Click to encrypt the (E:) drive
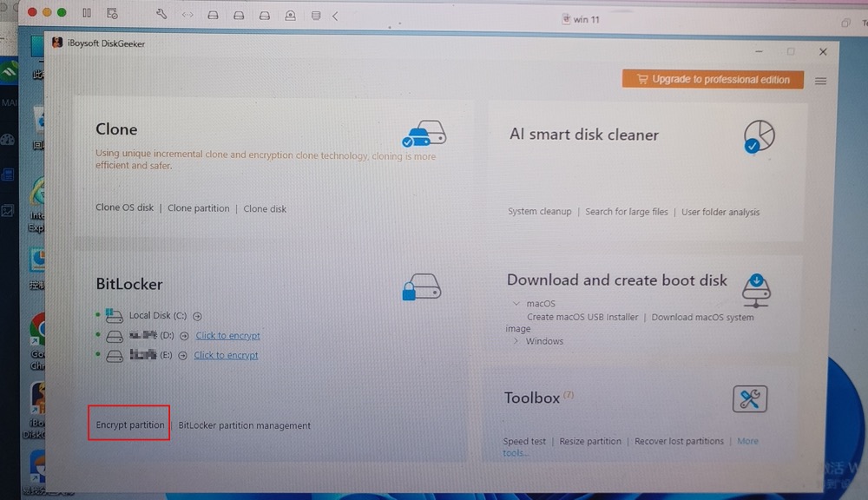 tap(226, 355)
